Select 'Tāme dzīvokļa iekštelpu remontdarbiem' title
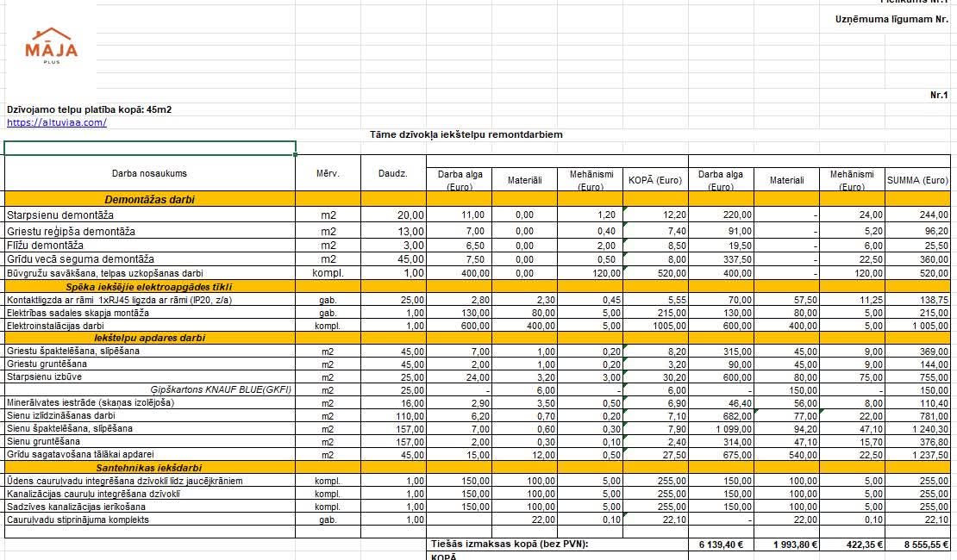957x560 pixels. point(466,134)
